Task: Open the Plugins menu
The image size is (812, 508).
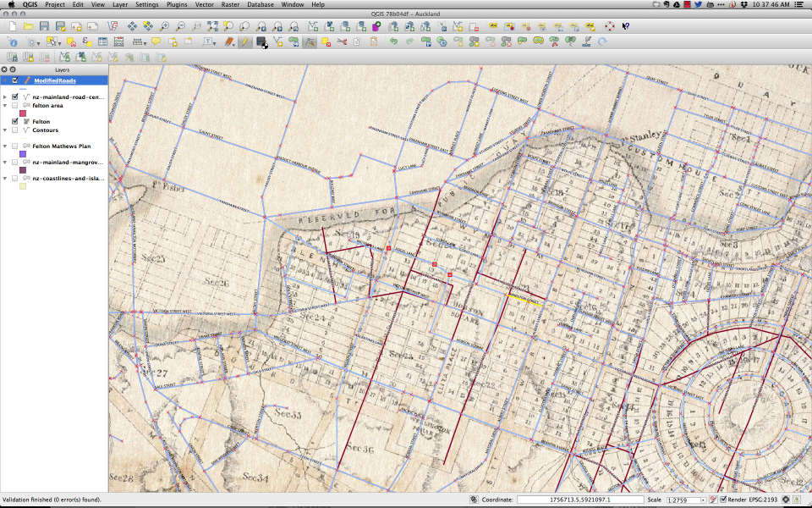Action: (x=175, y=4)
